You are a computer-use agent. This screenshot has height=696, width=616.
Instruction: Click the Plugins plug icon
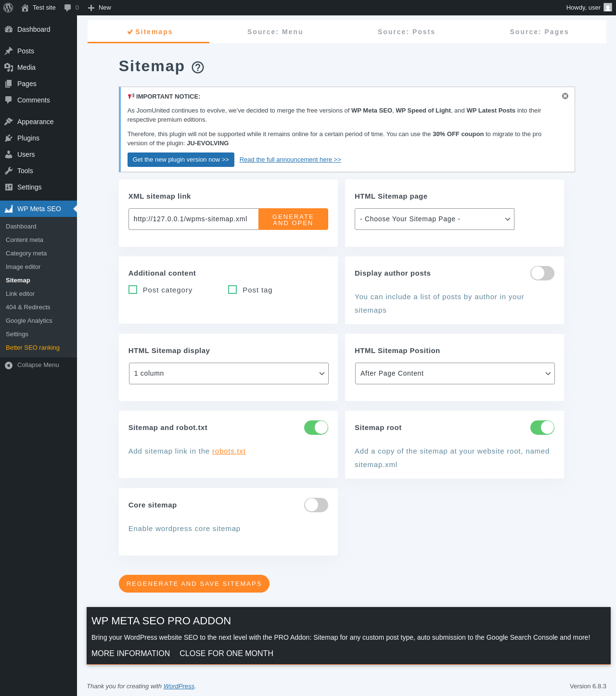coord(9,138)
